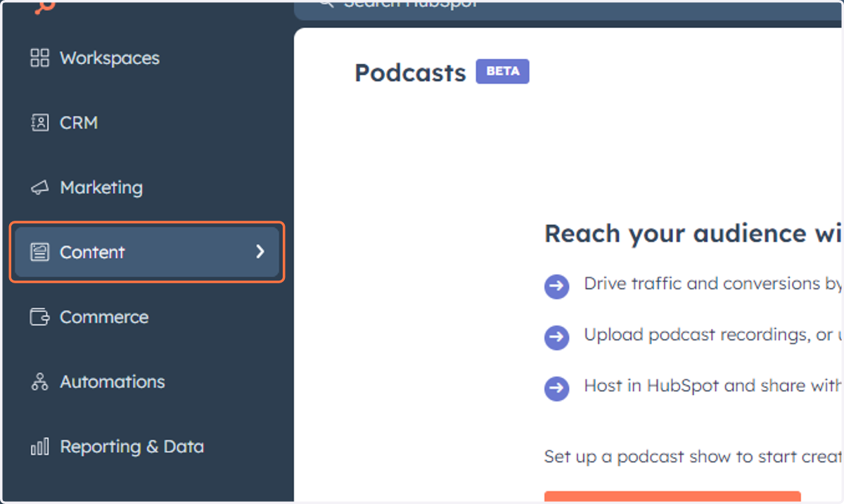The width and height of the screenshot is (844, 504).
Task: Click the Commerce wallet icon
Action: tap(40, 317)
